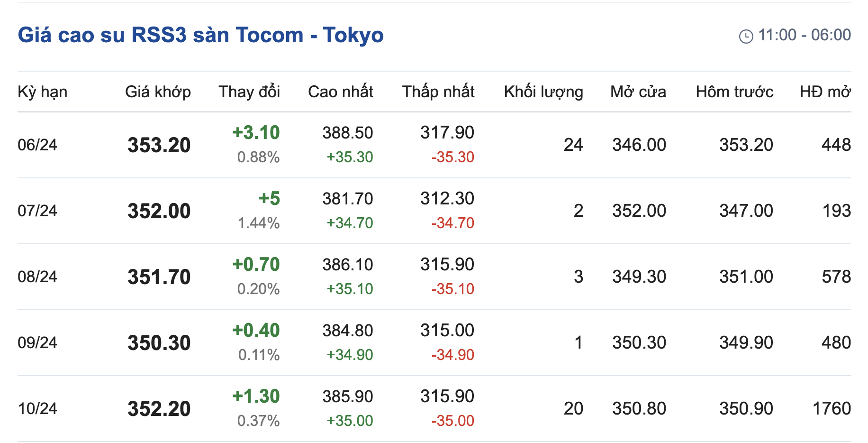Select the 1760 open interest value
The image size is (868, 443).
832,408
